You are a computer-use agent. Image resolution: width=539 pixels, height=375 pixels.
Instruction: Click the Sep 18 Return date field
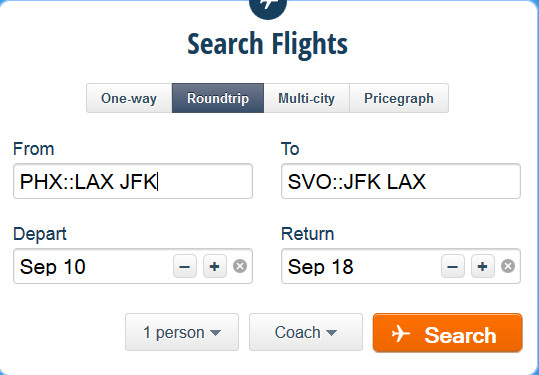pos(361,266)
